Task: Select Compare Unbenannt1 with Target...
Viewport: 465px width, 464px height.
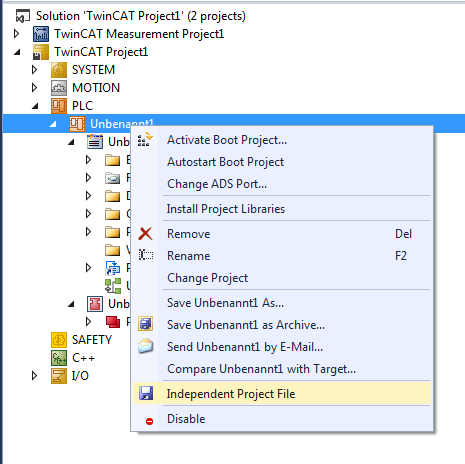Action: (x=282, y=369)
